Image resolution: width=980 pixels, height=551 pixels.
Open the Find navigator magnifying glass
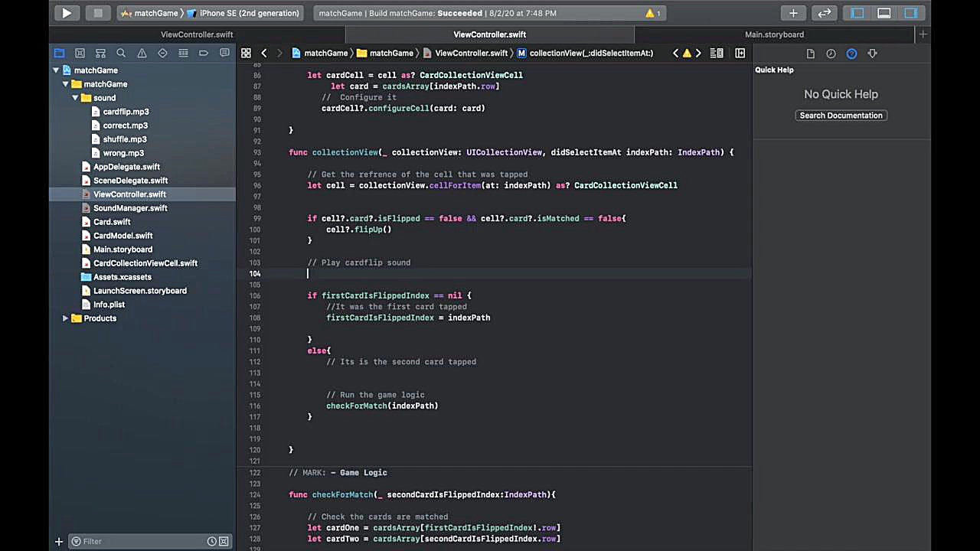coord(121,53)
